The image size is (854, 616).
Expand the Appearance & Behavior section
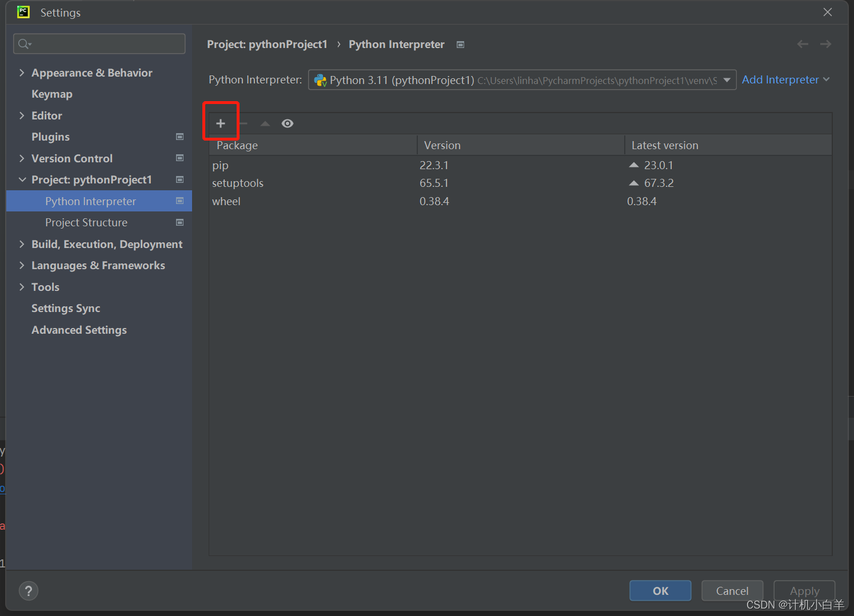pyautogui.click(x=22, y=73)
